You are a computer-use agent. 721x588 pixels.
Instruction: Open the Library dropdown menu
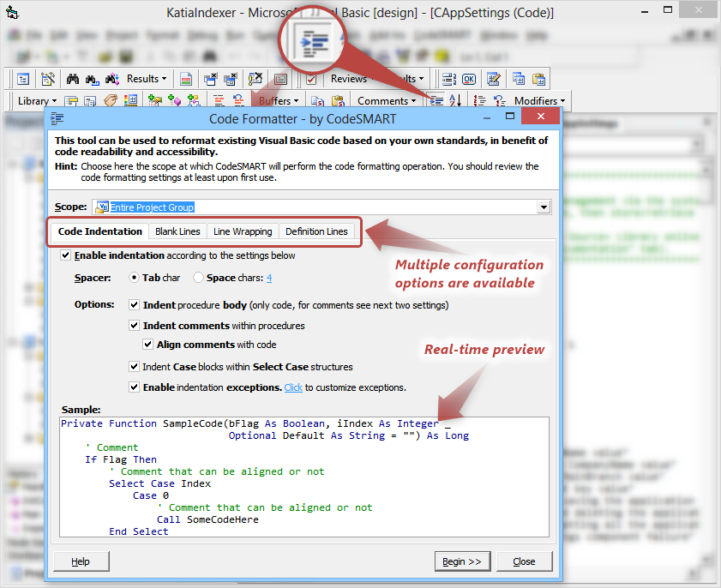click(x=37, y=100)
